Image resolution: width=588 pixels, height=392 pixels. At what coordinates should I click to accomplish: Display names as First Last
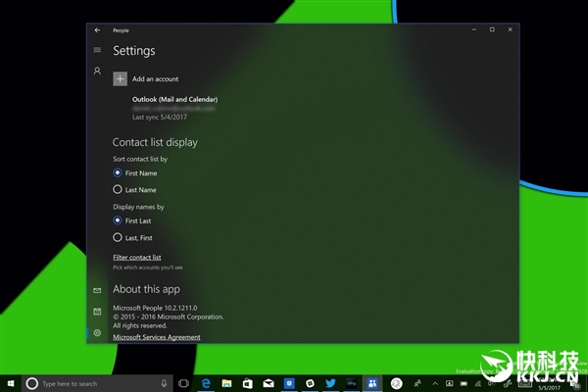[x=131, y=220]
